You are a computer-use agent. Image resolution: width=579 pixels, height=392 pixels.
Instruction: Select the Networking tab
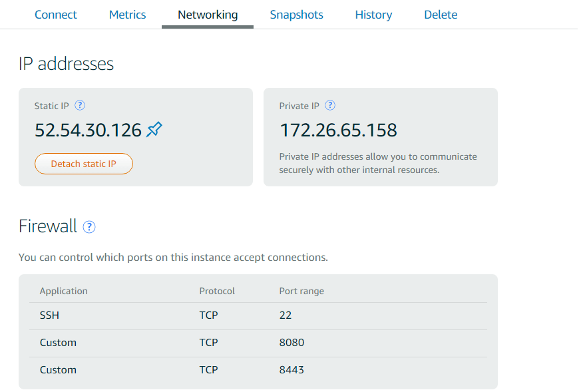tap(208, 15)
